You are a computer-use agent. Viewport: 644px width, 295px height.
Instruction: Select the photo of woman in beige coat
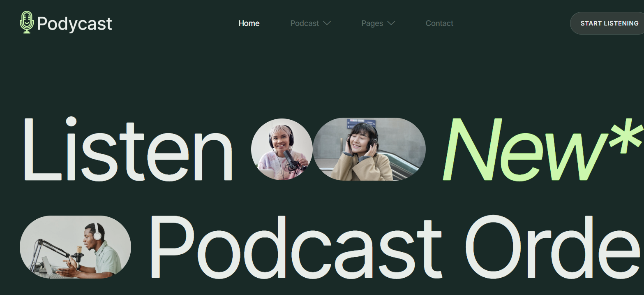[369, 149]
